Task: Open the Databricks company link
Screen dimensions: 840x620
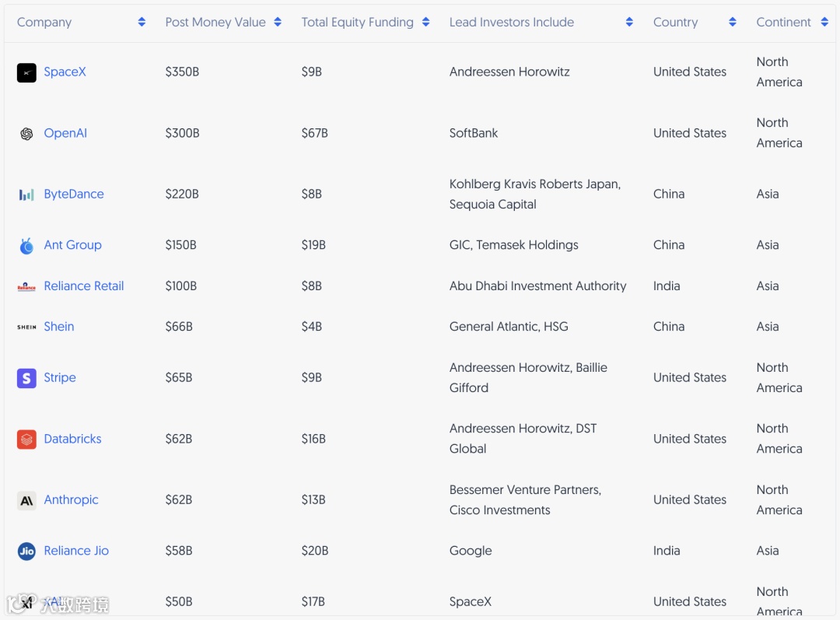Action: point(72,440)
